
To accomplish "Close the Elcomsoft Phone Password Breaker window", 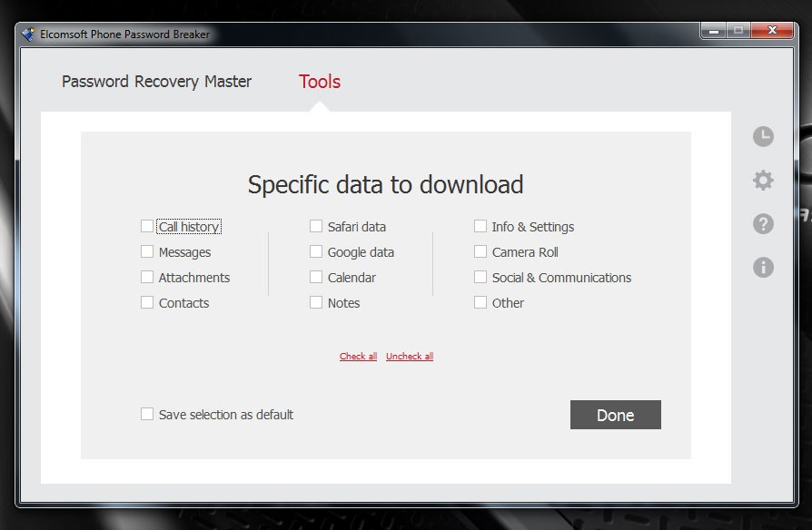I will (x=772, y=31).
